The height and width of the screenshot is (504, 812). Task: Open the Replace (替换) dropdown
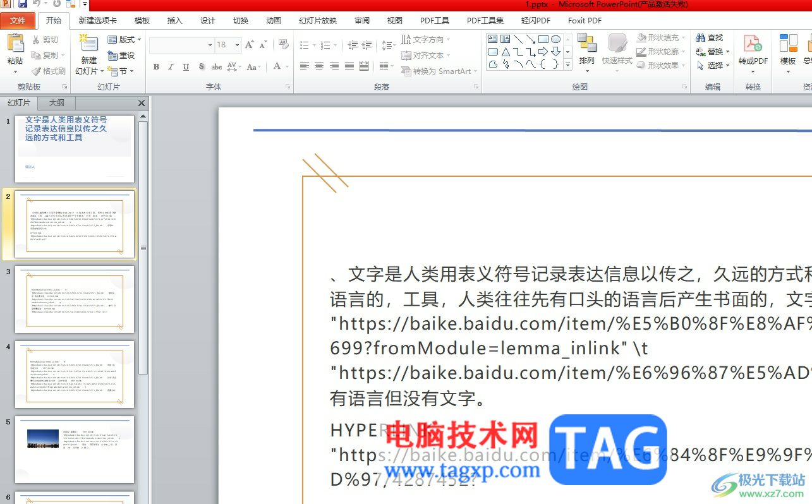click(713, 52)
